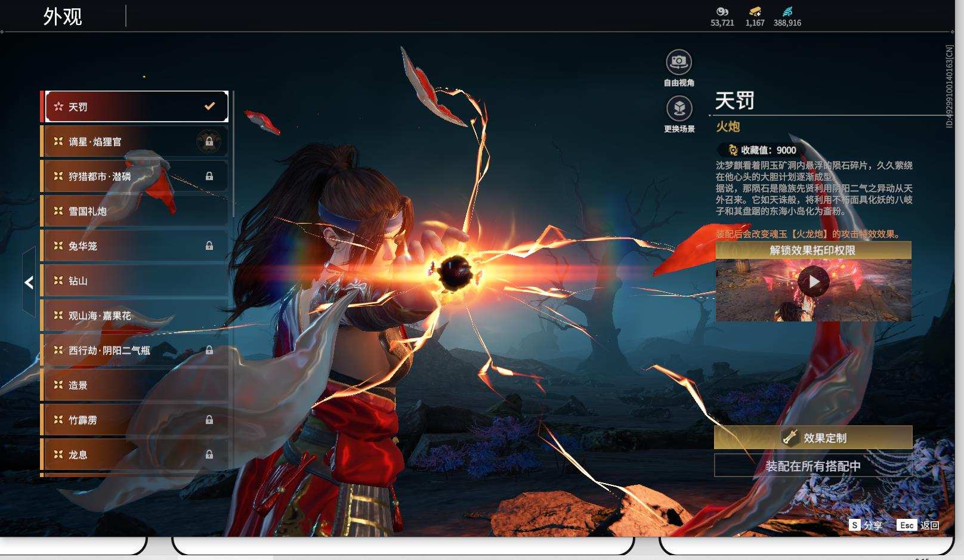
Task: Click the weapon-skin icon beside 造景
Action: coord(58,385)
